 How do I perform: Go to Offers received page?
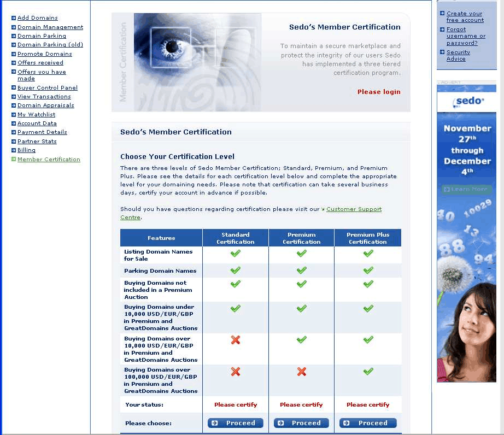point(40,63)
